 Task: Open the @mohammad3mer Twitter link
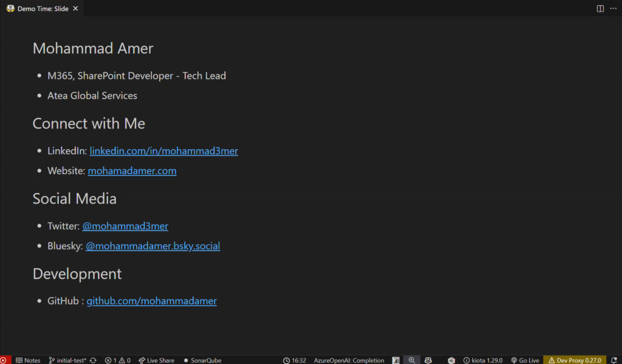pos(125,226)
